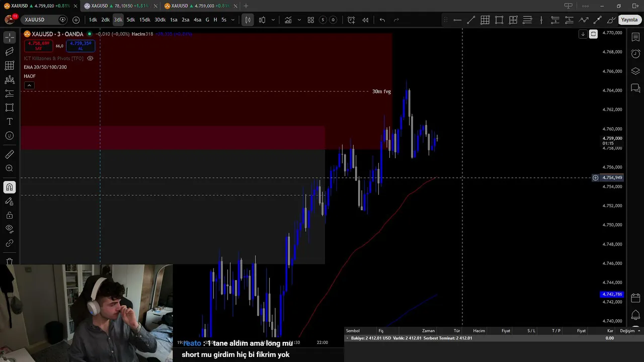The image size is (644, 362).
Task: Open the layout templates grid
Action: (311, 20)
